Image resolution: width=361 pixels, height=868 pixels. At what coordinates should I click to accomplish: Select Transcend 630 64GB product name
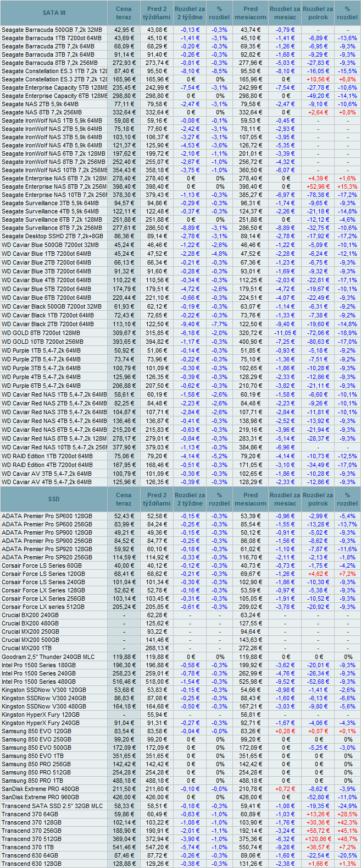[30, 855]
